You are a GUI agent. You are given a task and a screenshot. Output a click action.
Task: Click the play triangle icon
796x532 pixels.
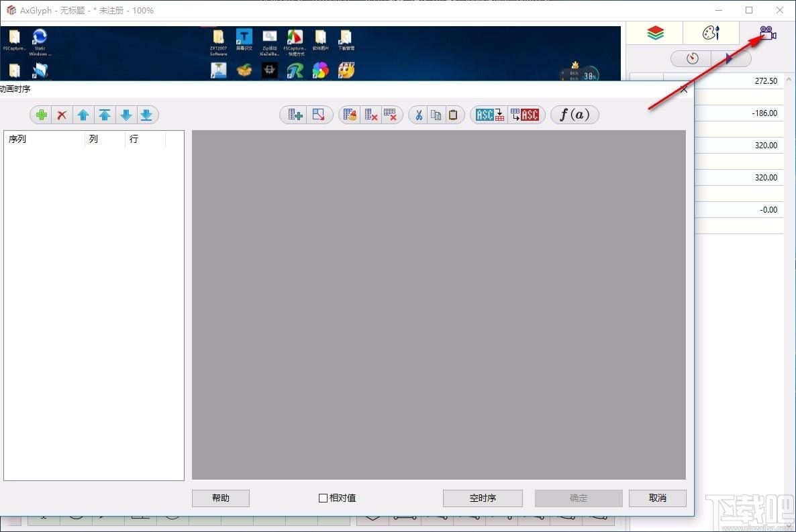(x=729, y=58)
